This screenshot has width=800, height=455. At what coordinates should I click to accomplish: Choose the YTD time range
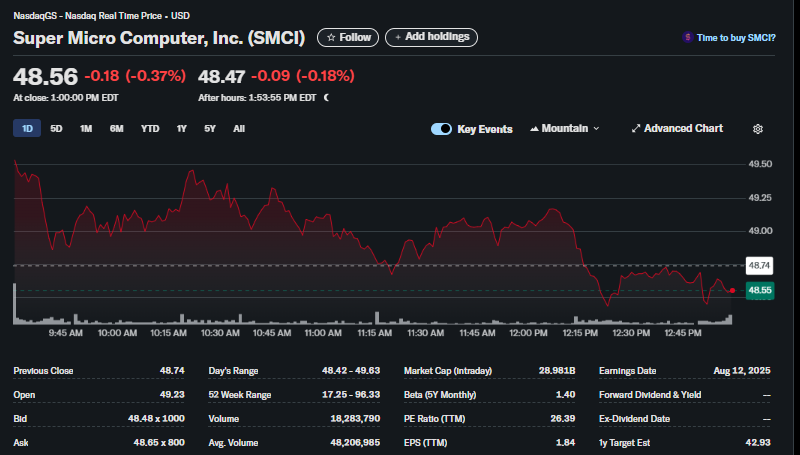[x=150, y=129]
